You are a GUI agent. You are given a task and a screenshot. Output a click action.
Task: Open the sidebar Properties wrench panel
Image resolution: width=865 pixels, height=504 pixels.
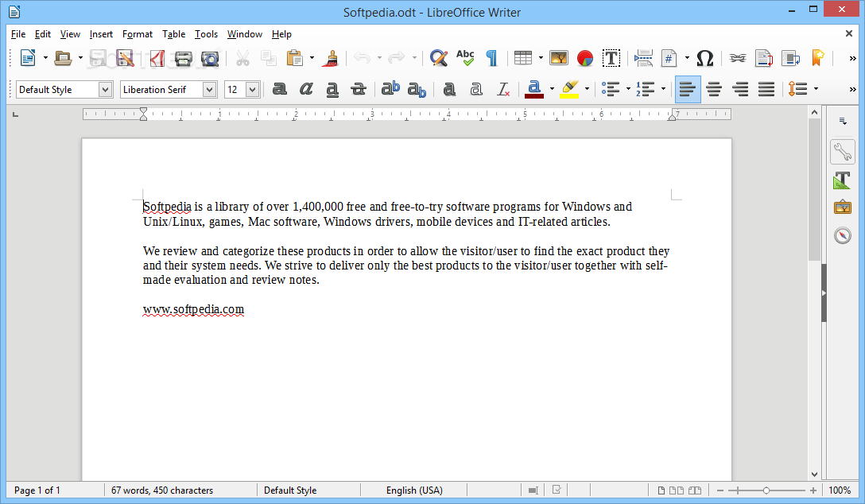point(843,152)
